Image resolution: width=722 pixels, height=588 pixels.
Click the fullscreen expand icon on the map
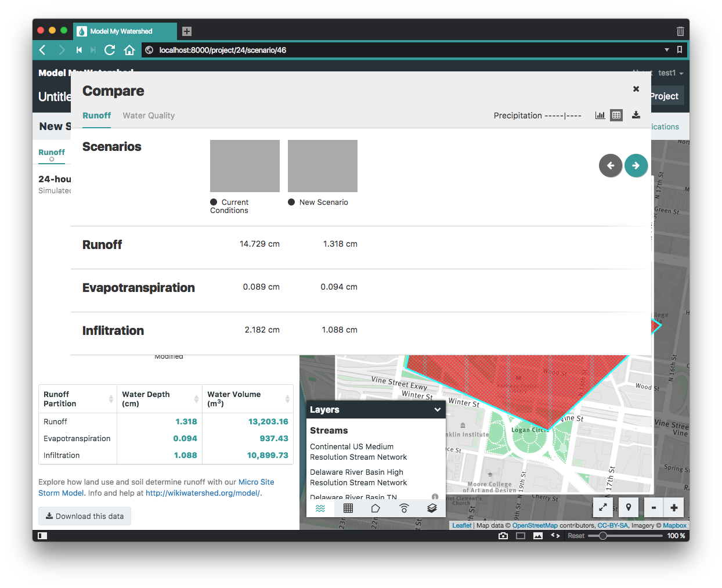tap(602, 507)
